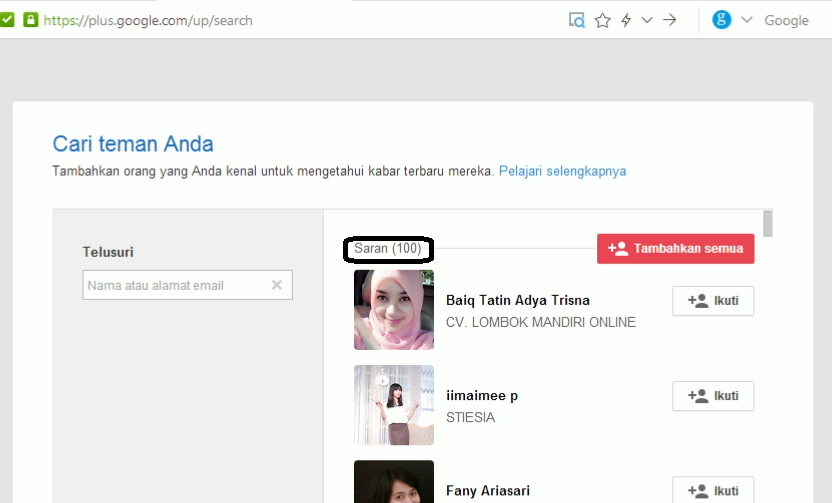Click the STIESIA text

471,418
